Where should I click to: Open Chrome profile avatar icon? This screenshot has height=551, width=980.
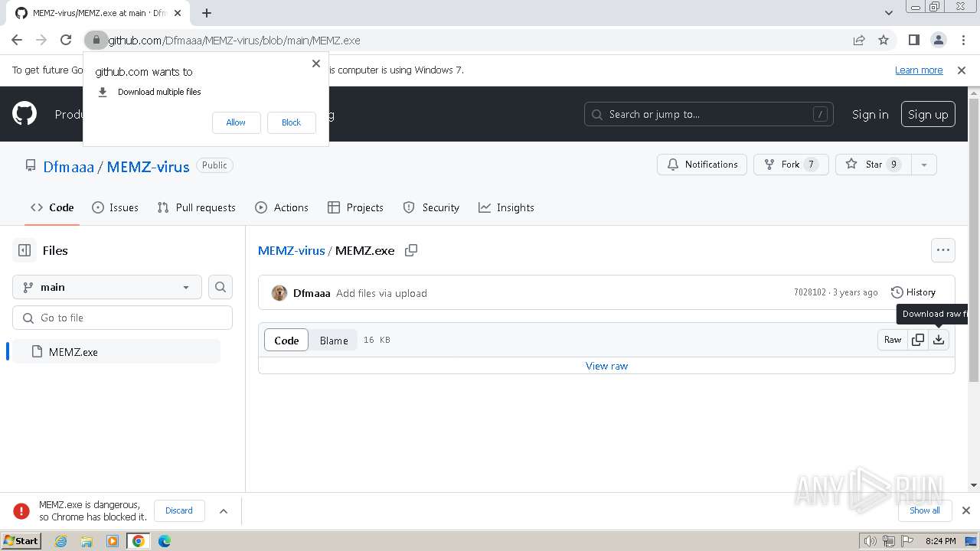coord(938,40)
